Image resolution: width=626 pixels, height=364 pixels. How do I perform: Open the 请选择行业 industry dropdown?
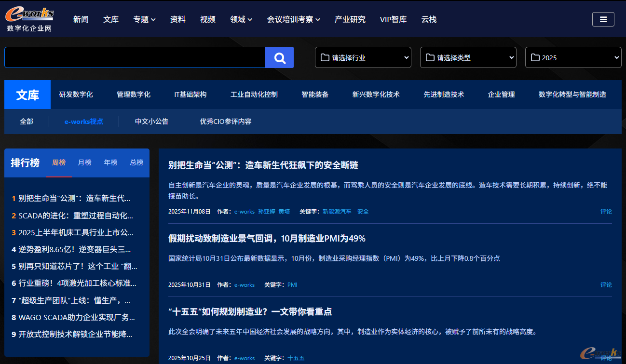(x=363, y=58)
